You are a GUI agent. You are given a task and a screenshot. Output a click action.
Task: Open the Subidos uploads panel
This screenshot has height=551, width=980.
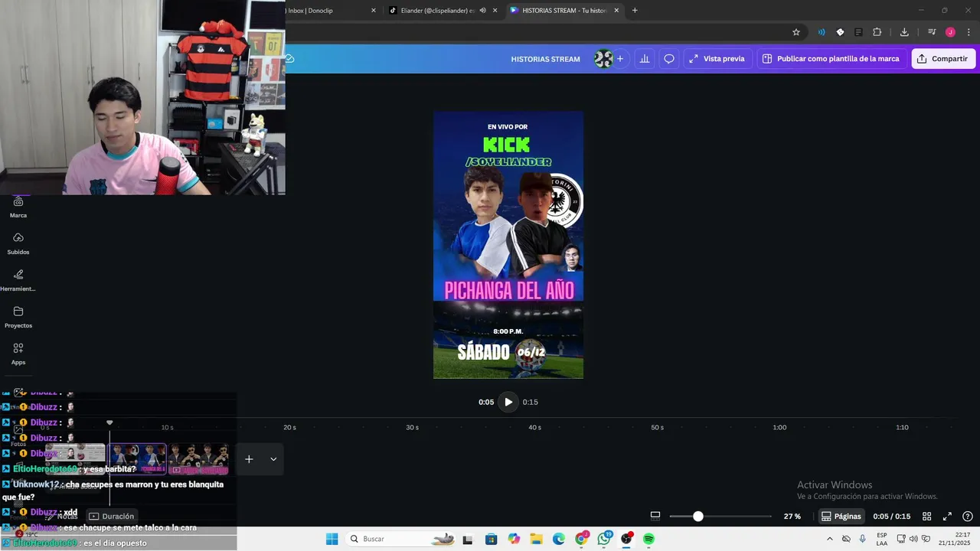click(x=18, y=243)
